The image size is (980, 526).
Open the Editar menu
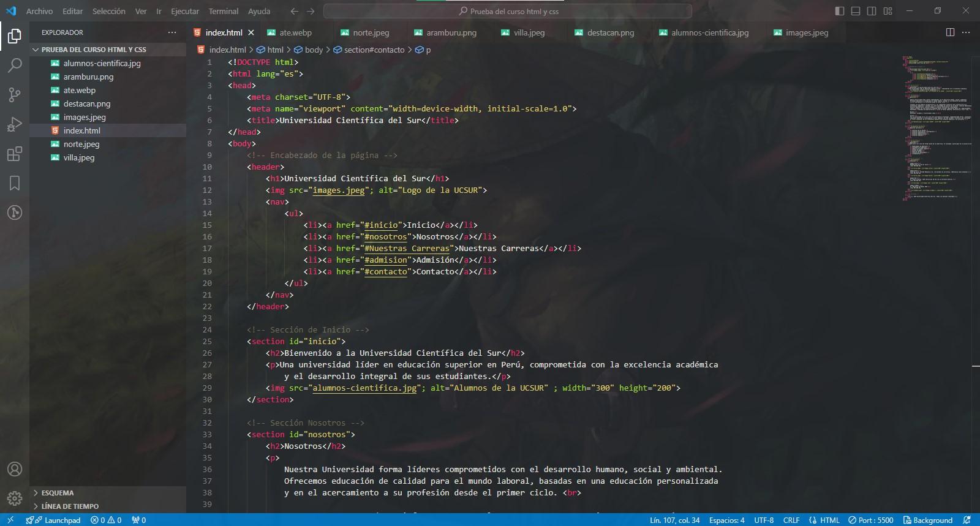pos(72,11)
